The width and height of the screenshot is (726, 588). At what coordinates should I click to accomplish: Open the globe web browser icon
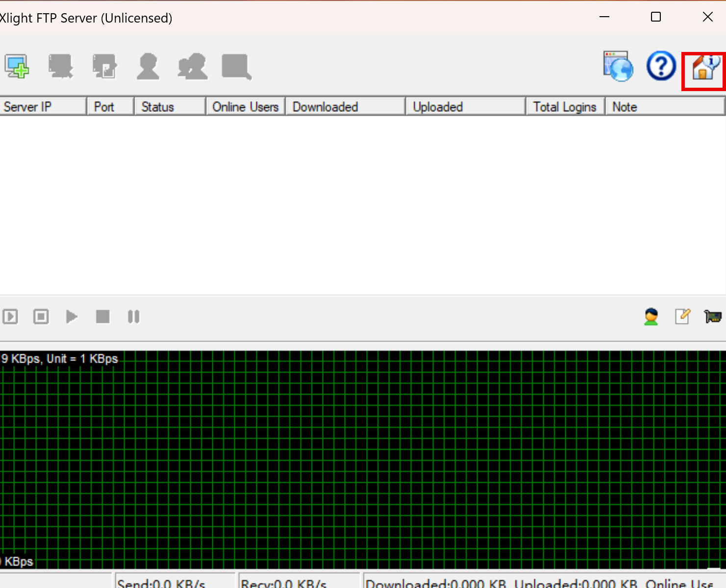pos(618,66)
